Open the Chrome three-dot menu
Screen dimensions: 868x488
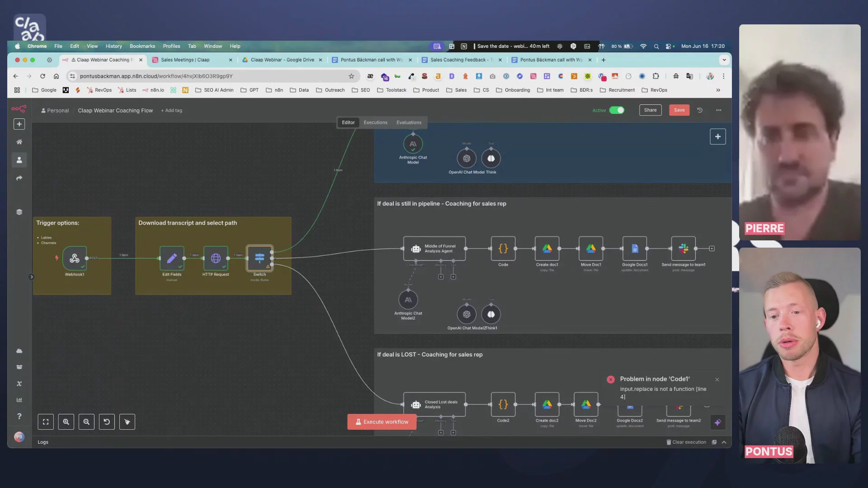pos(724,76)
